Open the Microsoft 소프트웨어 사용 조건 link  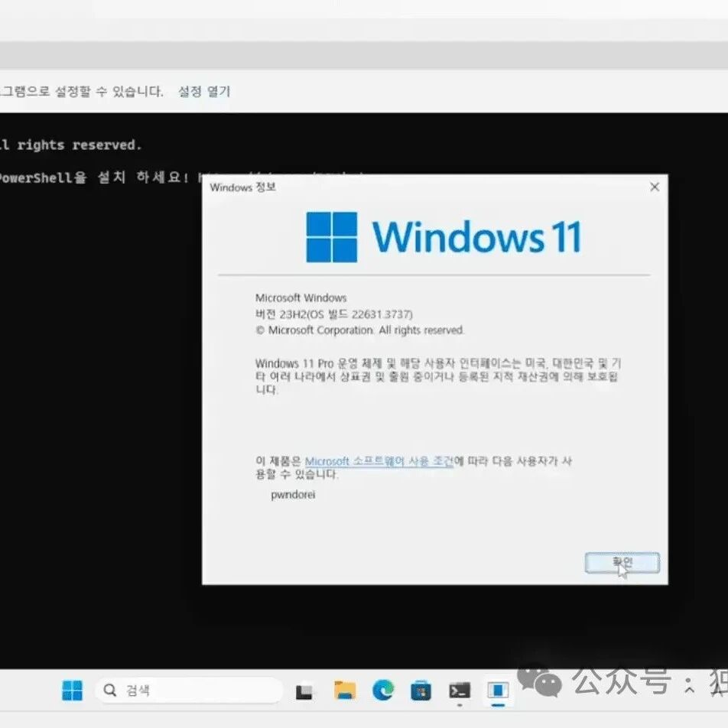click(379, 461)
